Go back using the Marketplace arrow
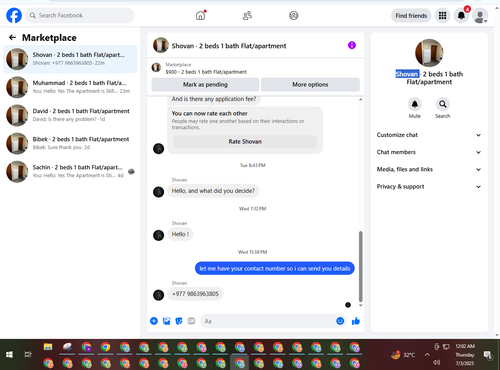500x370 pixels. point(12,38)
